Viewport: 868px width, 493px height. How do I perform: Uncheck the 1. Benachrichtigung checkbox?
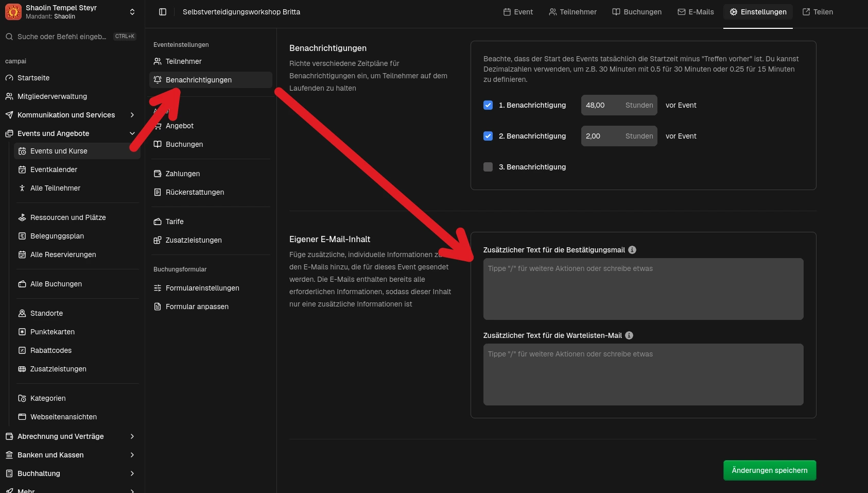488,105
